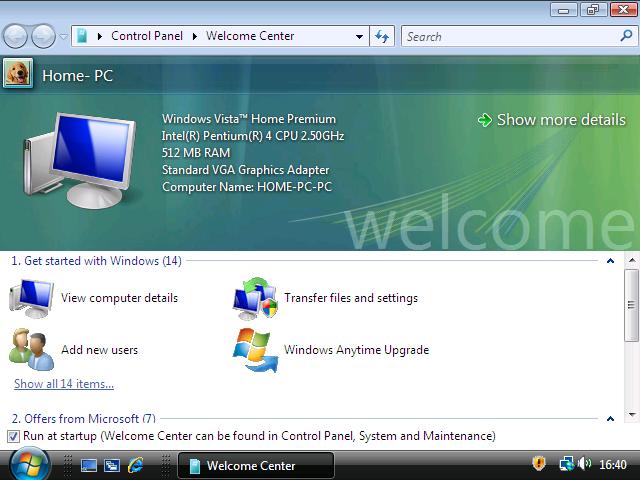The width and height of the screenshot is (640, 480).
Task: Click the Windows Vista Home Premium text
Action: click(249, 119)
